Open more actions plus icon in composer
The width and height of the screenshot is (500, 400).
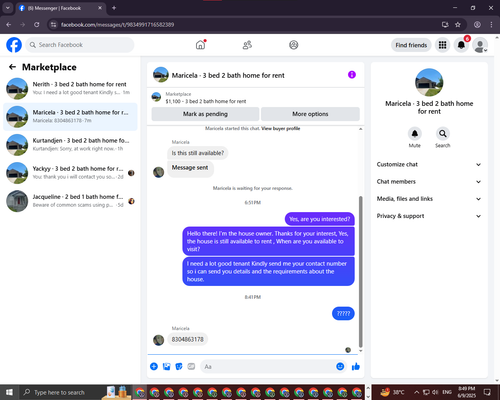pos(154,366)
